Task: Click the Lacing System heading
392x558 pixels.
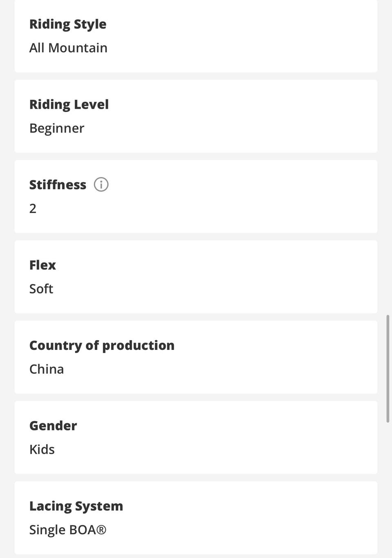Action: point(76,506)
